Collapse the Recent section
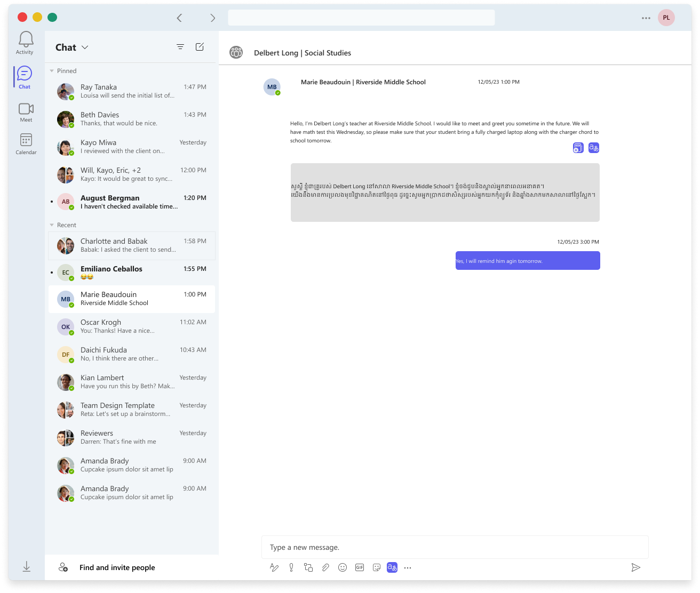Viewport: 700px width, 593px height. click(x=52, y=225)
